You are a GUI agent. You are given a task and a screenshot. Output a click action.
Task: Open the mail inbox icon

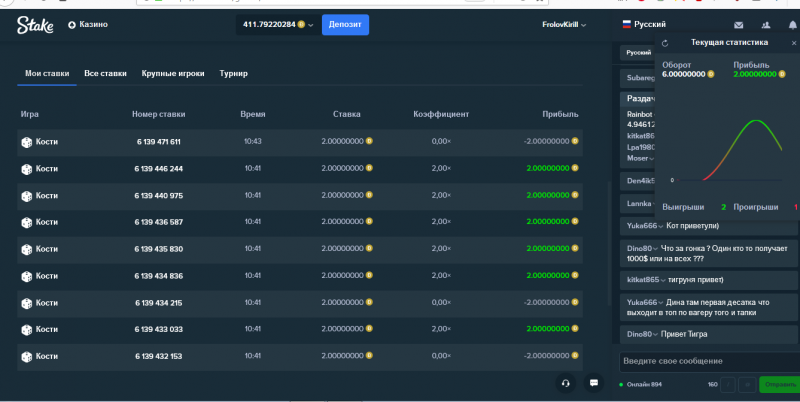(x=738, y=24)
